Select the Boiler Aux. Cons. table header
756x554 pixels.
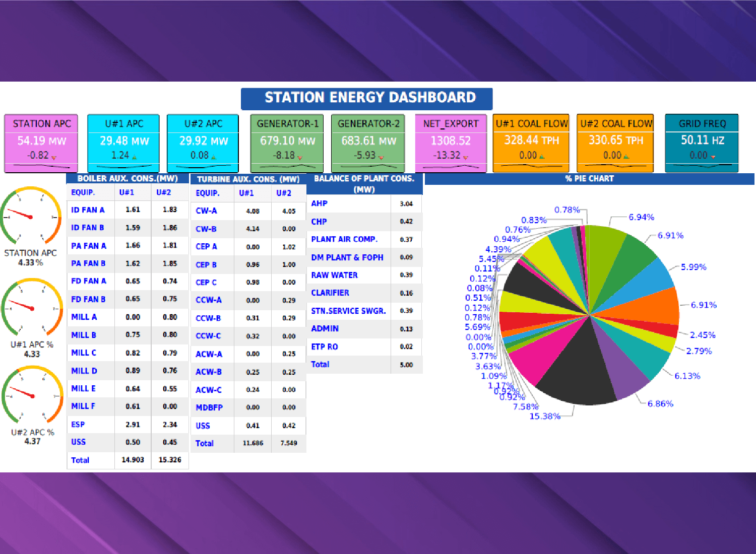point(128,179)
